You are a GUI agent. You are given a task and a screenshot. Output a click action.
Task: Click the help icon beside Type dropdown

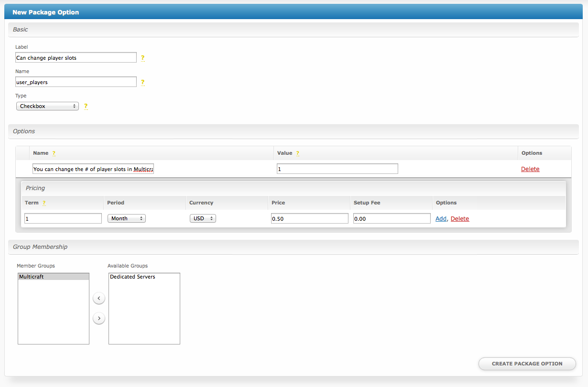(x=86, y=106)
